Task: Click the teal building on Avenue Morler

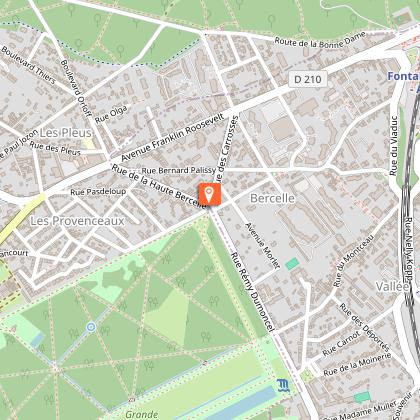Action: click(x=292, y=264)
